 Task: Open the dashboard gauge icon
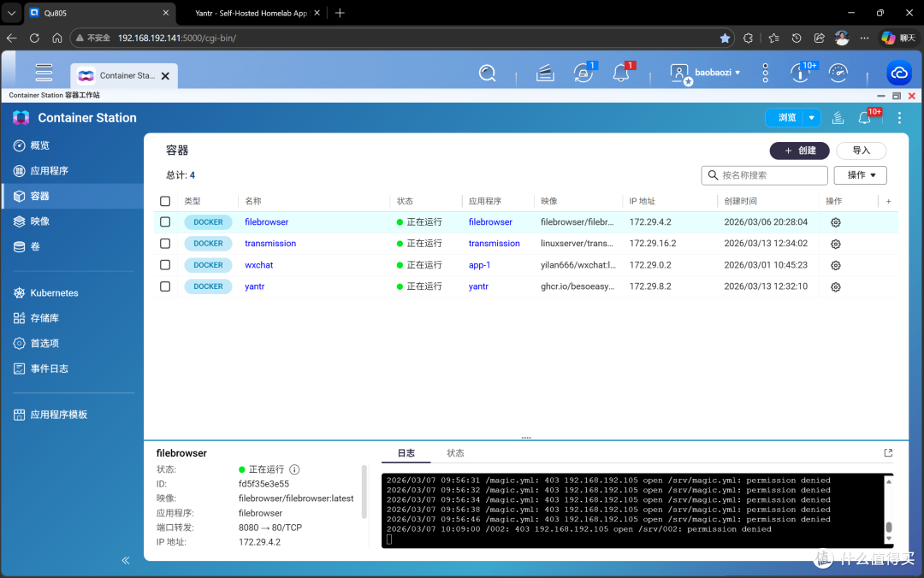838,73
